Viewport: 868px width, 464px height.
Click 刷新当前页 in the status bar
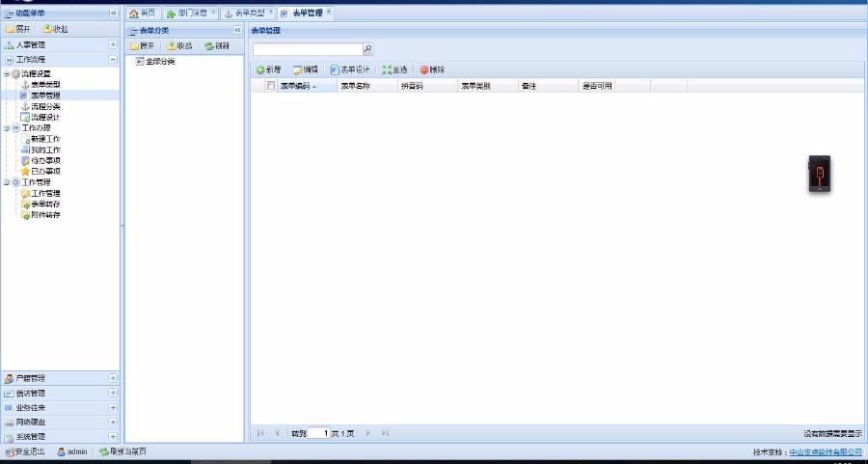tap(122, 451)
